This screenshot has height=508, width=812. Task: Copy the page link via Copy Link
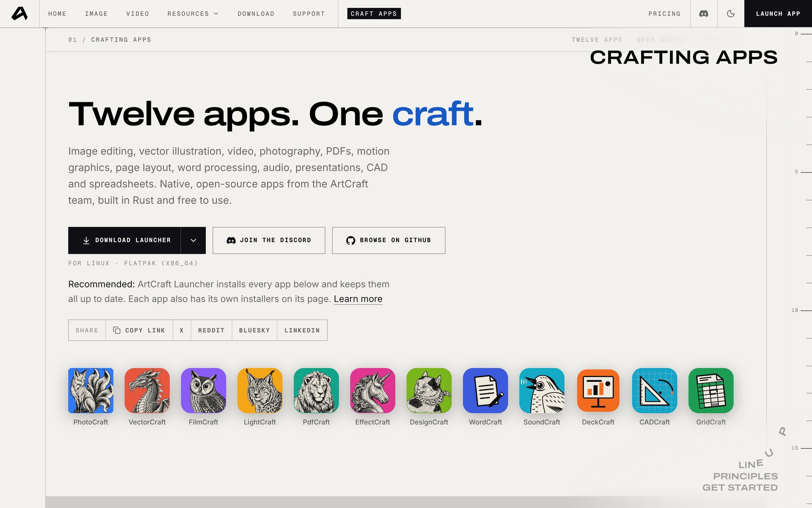(x=139, y=330)
